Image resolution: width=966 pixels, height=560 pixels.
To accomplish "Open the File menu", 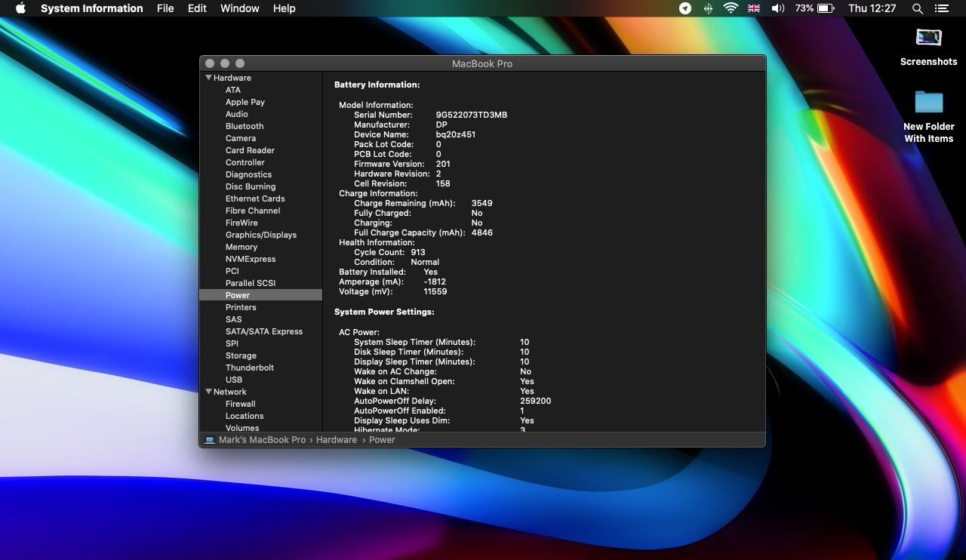I will [165, 8].
